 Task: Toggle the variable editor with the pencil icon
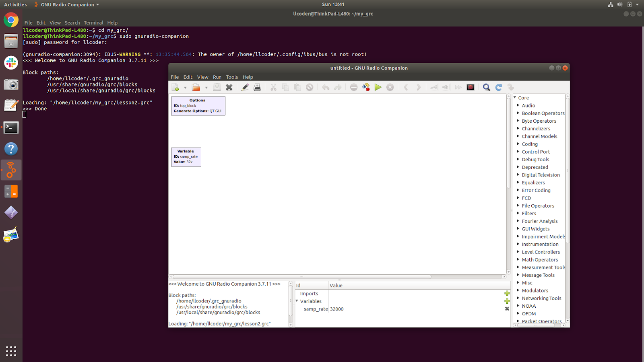click(x=245, y=87)
